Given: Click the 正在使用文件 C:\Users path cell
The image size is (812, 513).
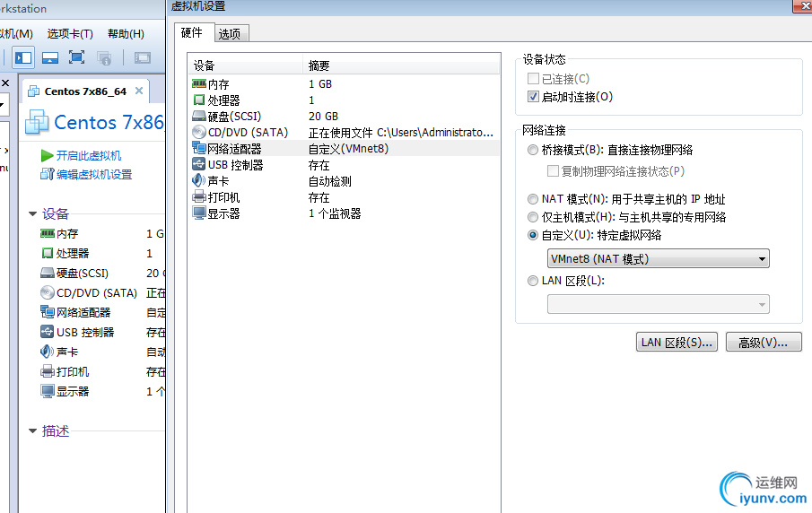Looking at the screenshot, I should pos(401,133).
